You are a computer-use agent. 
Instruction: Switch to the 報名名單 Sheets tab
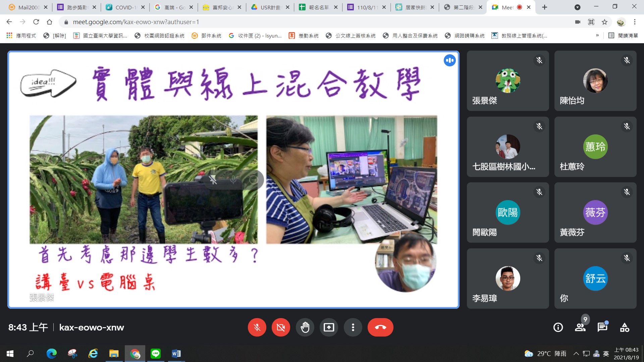[318, 7]
